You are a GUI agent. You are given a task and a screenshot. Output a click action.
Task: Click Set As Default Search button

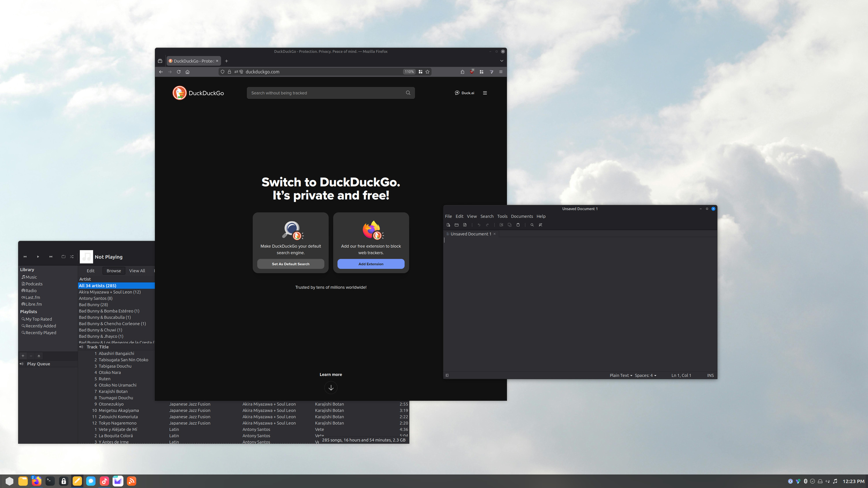point(291,264)
